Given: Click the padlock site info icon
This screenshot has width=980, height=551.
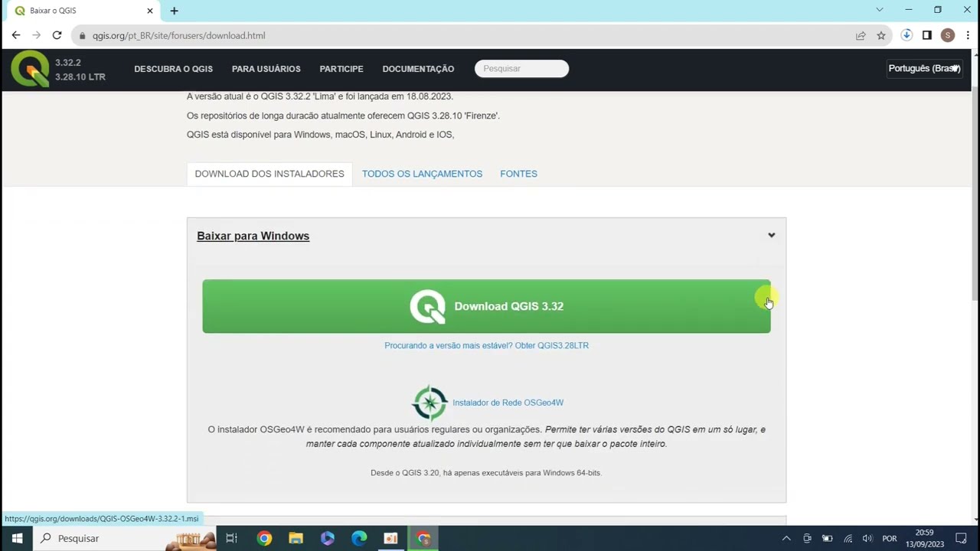Looking at the screenshot, I should [83, 35].
